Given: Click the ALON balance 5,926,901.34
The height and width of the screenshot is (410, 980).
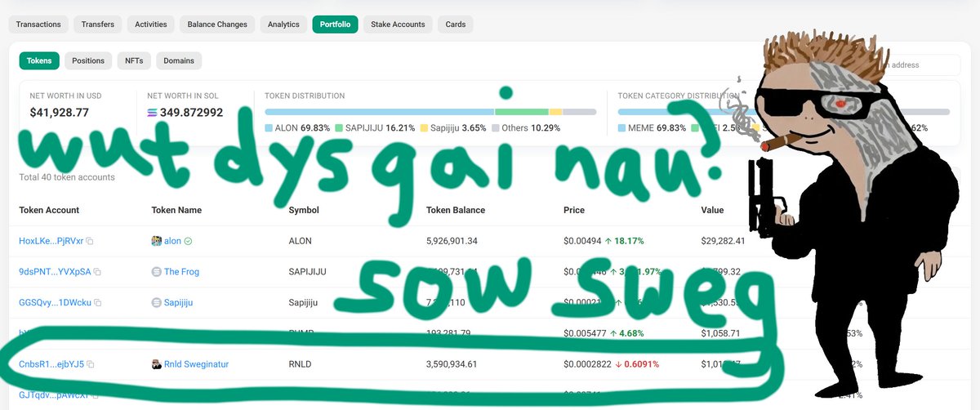Looking at the screenshot, I should tap(452, 242).
